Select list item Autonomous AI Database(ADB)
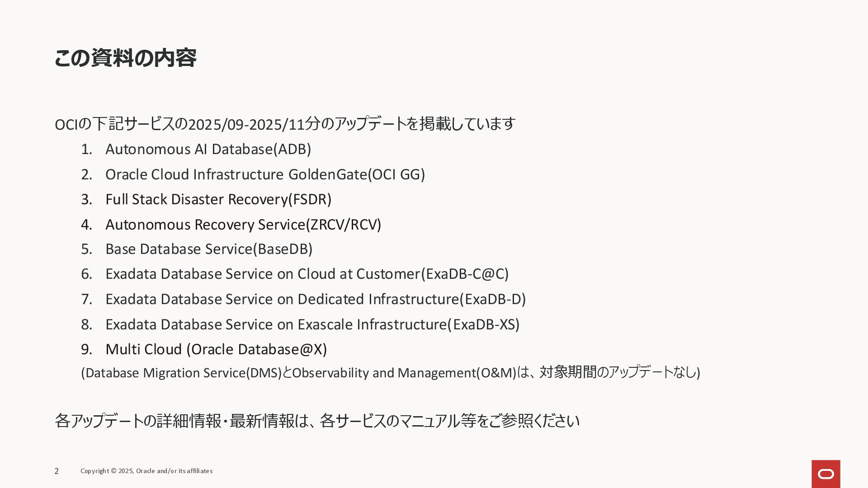The height and width of the screenshot is (488, 868). point(208,149)
